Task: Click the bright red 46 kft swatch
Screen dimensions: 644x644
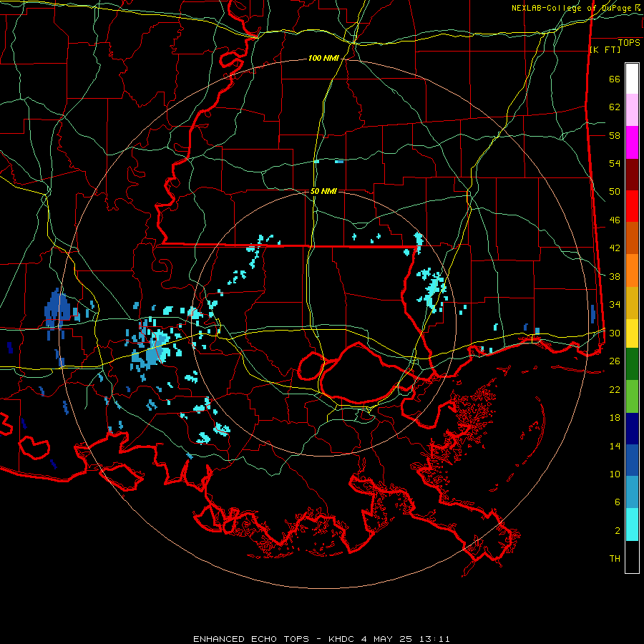Action: pos(632,206)
